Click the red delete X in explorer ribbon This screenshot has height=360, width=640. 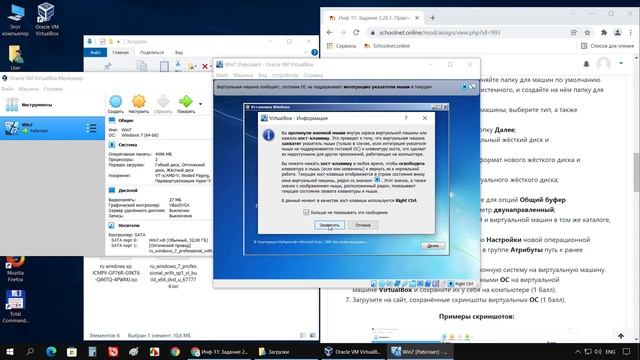point(205,66)
